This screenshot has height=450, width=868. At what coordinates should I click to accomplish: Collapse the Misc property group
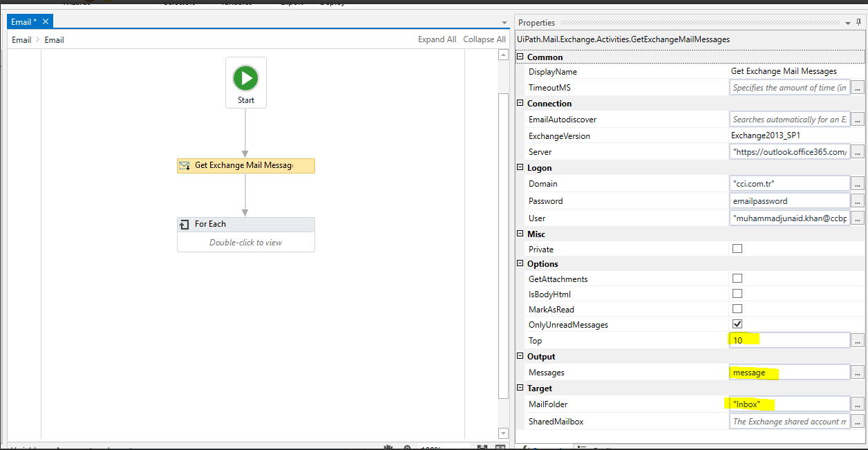click(520, 234)
